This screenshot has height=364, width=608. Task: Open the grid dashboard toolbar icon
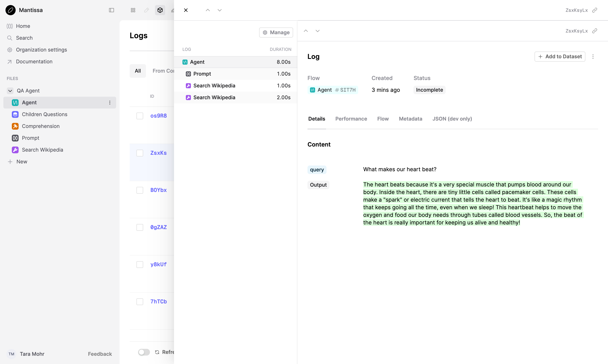133,10
